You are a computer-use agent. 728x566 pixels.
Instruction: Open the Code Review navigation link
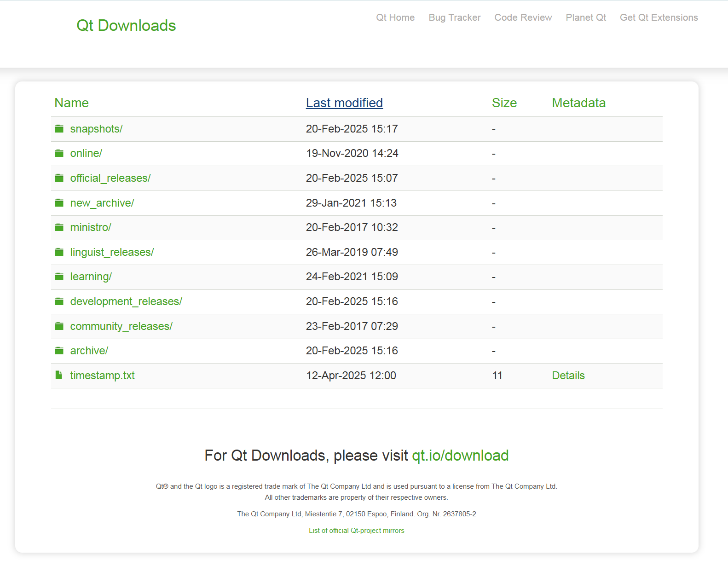[523, 17]
